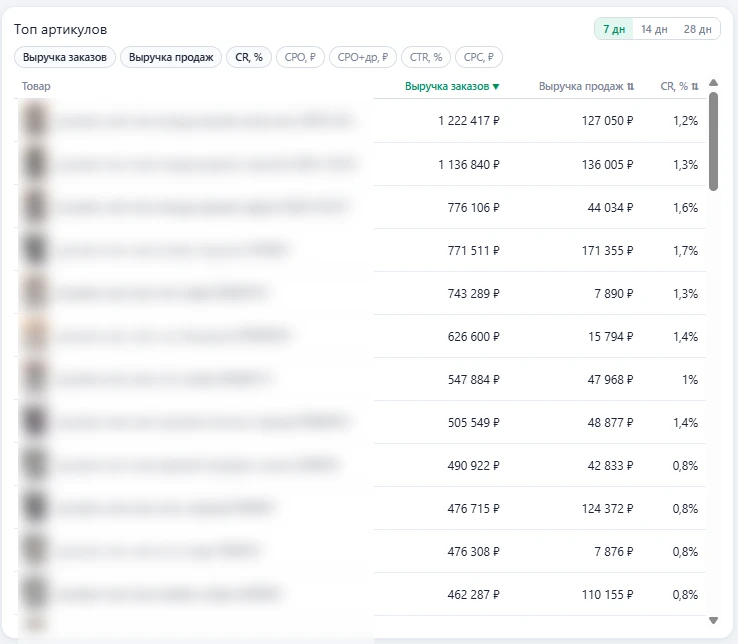Click the 1,2% CR cell
Viewport: 738px width, 644px height.
tap(685, 121)
